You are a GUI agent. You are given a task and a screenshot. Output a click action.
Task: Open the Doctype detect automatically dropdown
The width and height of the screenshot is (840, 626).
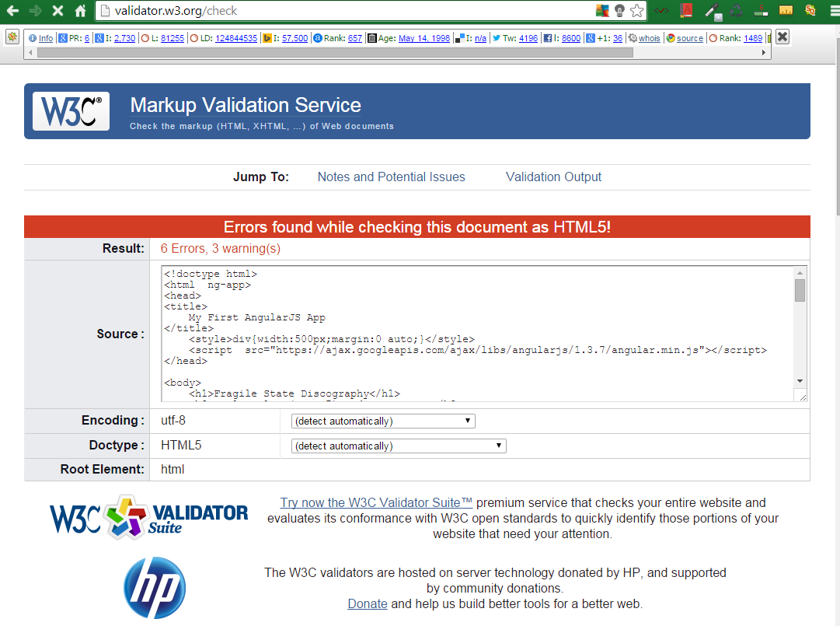coord(399,446)
